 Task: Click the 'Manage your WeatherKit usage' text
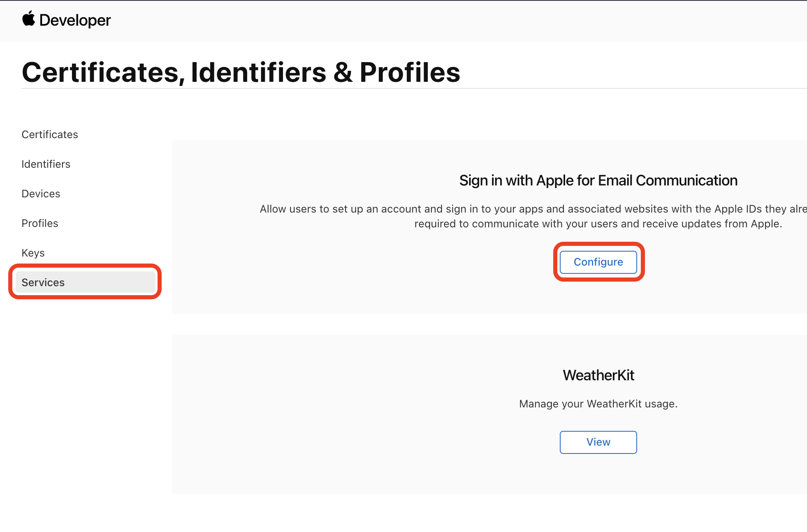(x=598, y=404)
